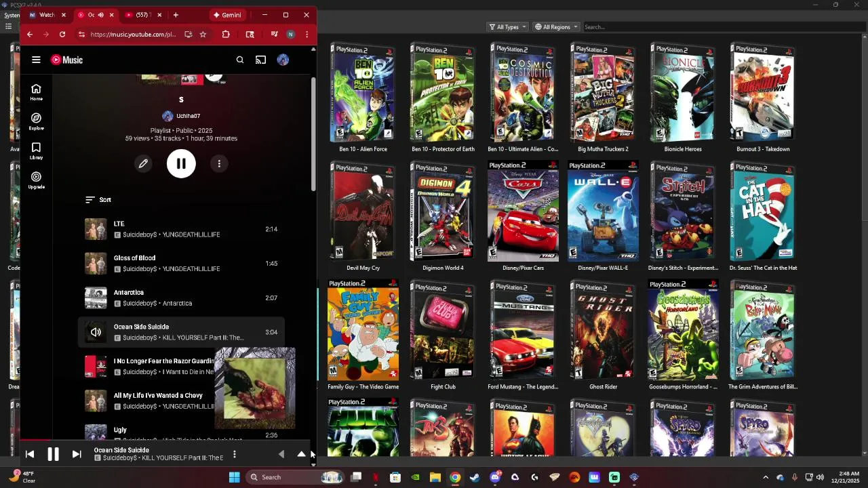Edit the playlist with the pencil icon
The height and width of the screenshot is (488, 868).
point(143,163)
